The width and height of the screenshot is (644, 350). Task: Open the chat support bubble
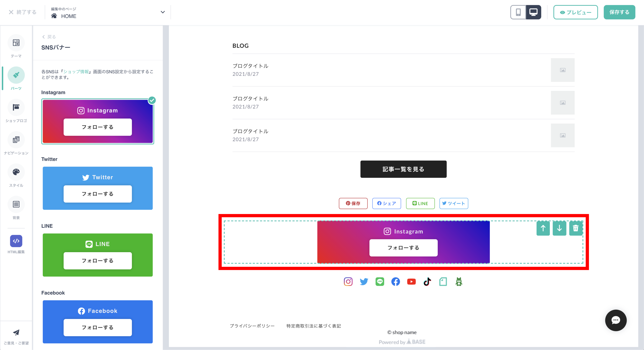coord(616,320)
